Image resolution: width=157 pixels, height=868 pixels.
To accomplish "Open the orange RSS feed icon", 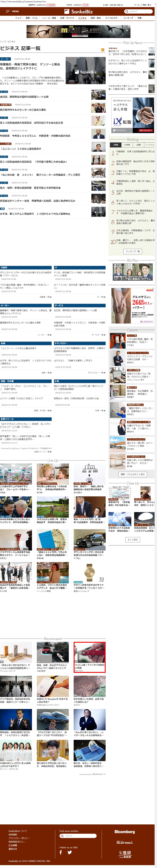I will click(x=103, y=50).
